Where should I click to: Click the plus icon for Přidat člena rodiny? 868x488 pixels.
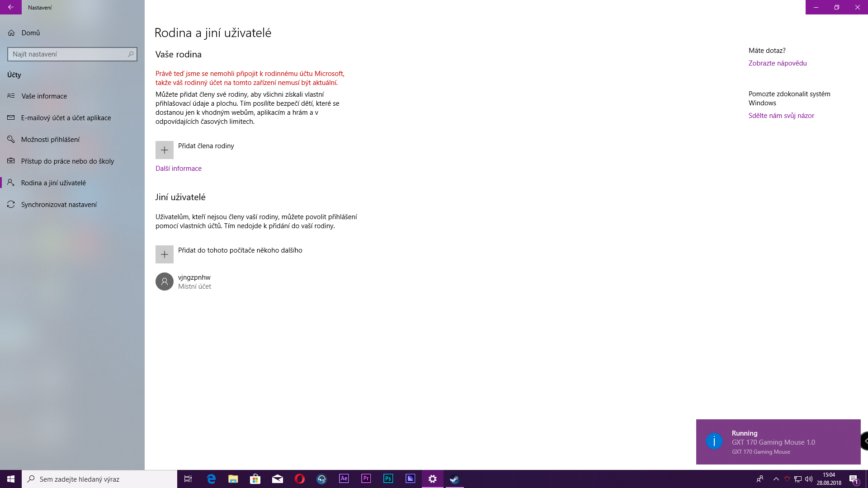(165, 150)
